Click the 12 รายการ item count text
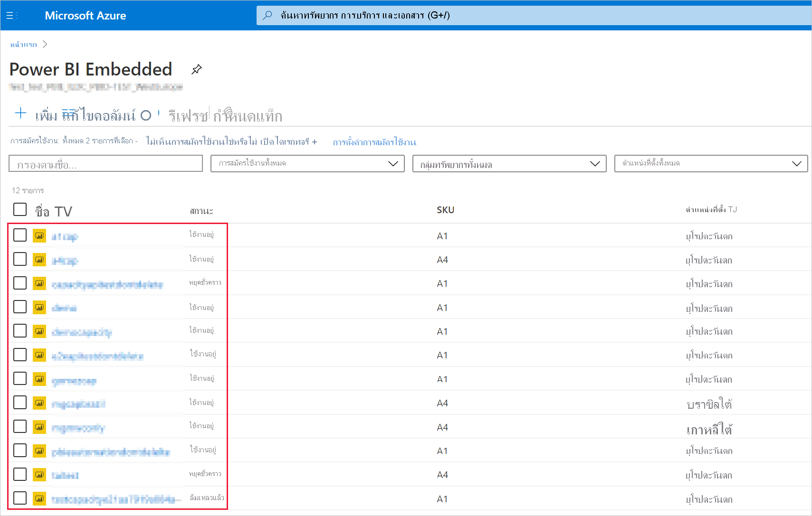The height and width of the screenshot is (516, 812). click(28, 190)
